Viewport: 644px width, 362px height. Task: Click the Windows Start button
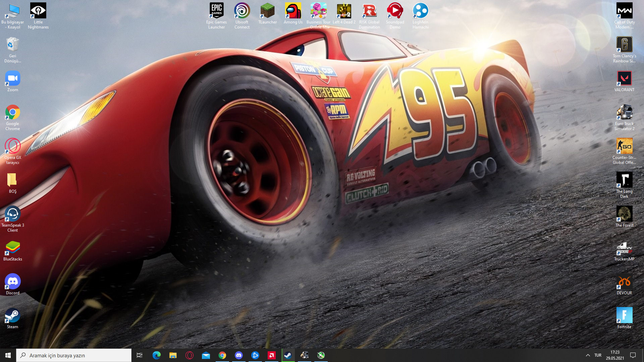pyautogui.click(x=8, y=355)
